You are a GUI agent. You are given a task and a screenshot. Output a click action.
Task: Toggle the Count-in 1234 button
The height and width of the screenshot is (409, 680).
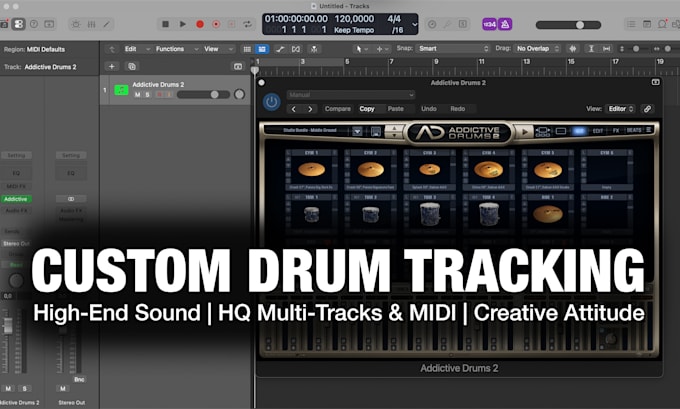(x=489, y=24)
